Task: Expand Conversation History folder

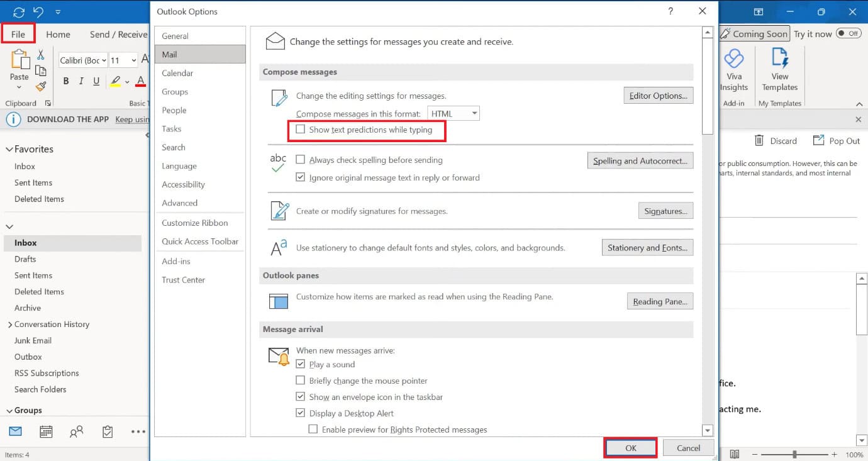Action: pos(9,325)
